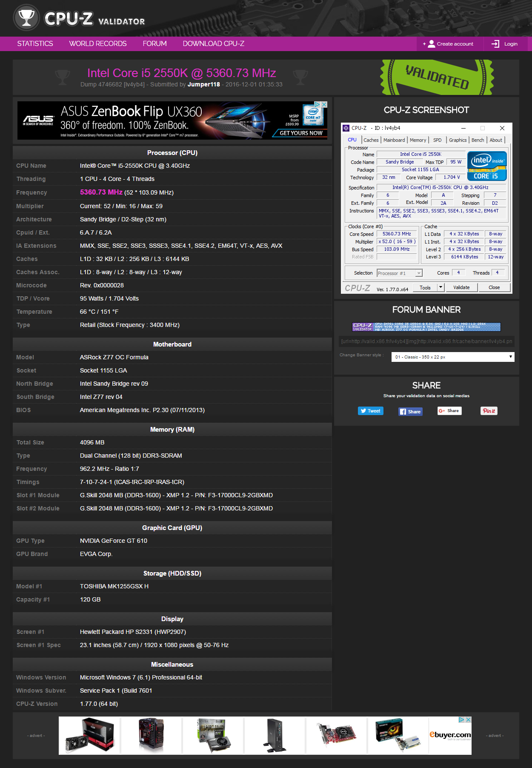532x768 pixels.
Task: Open Processor #1 selection dropdown
Action: pos(399,273)
